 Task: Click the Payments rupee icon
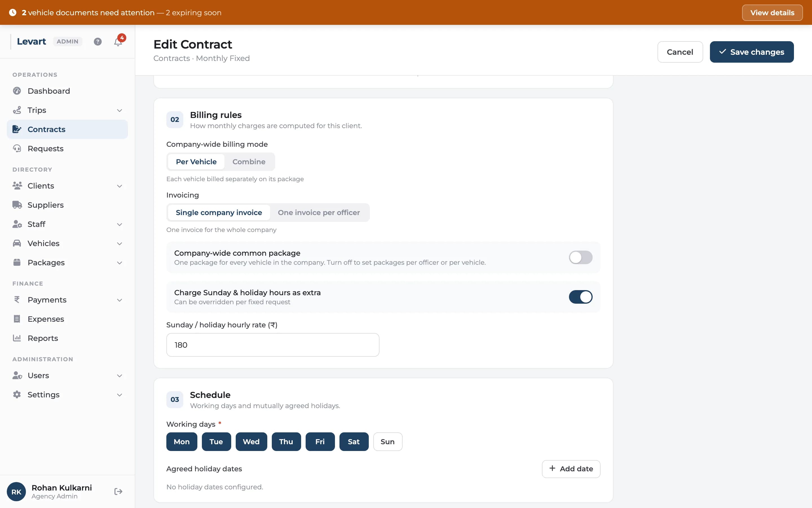(17, 300)
